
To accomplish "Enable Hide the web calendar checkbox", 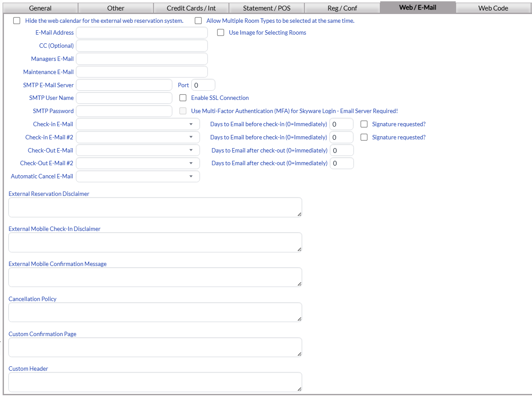I will tap(17, 21).
